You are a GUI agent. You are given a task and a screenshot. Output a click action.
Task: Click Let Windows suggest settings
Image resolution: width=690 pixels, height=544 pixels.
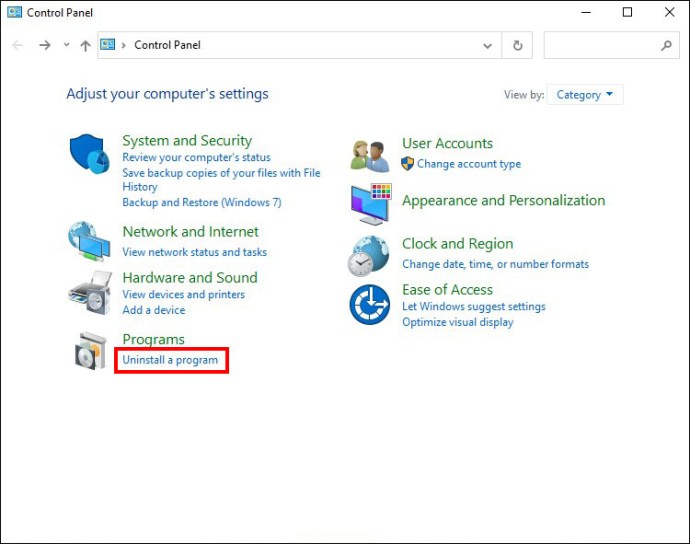point(474,306)
